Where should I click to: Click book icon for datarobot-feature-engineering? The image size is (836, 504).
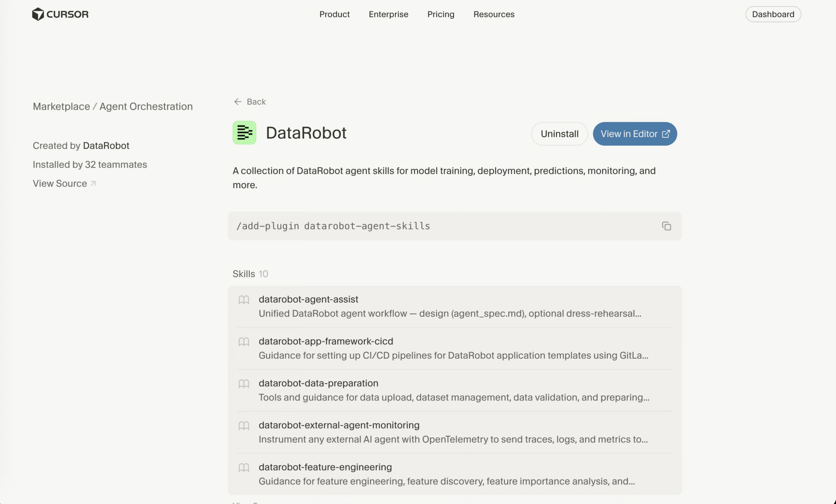244,468
